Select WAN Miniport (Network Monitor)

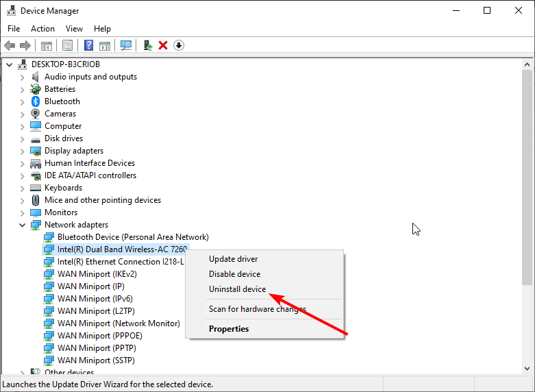(119, 323)
